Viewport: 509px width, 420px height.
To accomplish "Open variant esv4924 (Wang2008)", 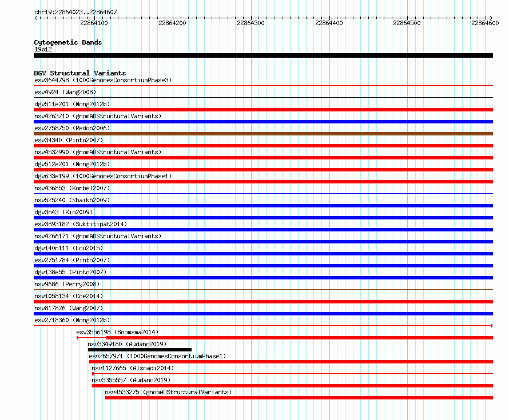I will tap(65, 92).
